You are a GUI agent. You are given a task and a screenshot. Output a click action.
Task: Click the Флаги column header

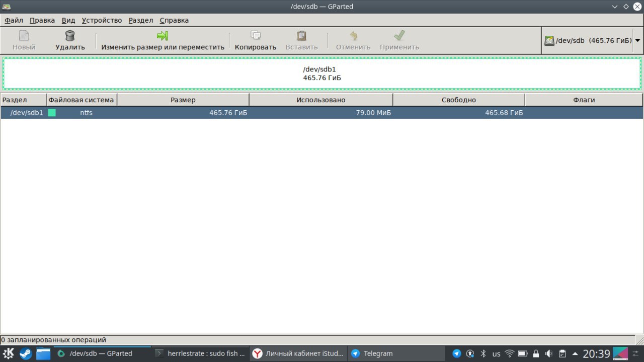point(584,100)
